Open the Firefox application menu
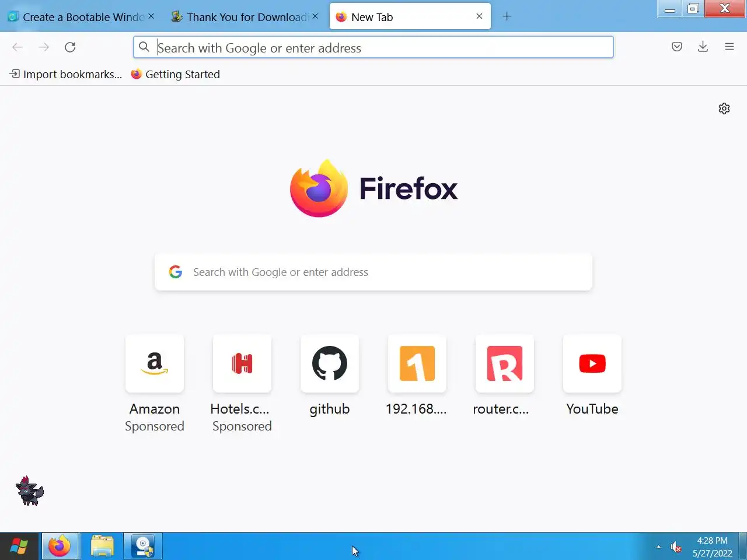The image size is (747, 560). 729,47
